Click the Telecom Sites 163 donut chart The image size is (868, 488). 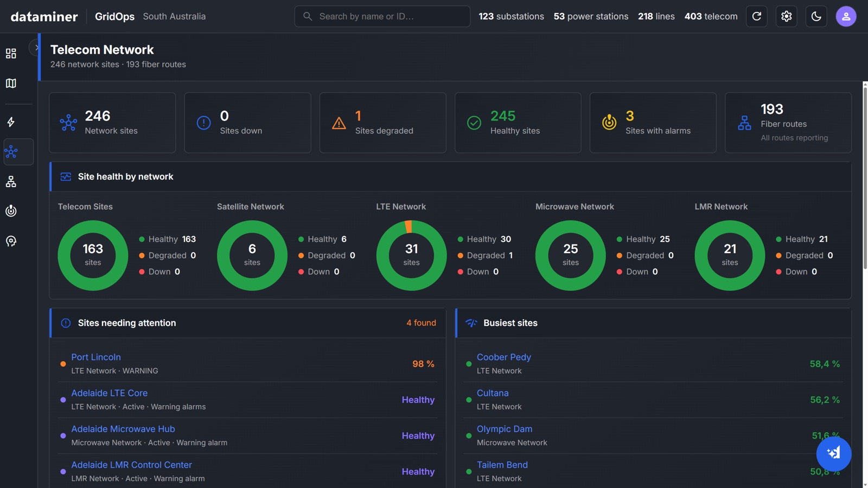coord(93,255)
